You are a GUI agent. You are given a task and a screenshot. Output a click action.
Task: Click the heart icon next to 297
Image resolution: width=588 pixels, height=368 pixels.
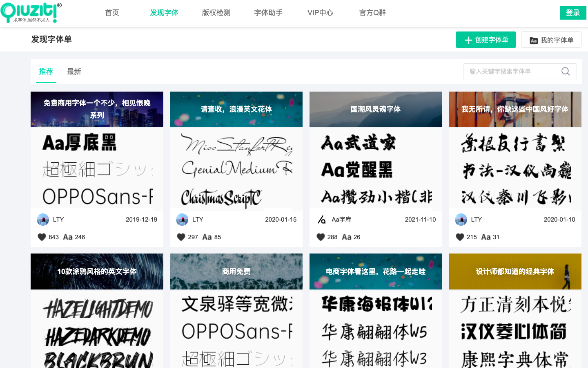181,237
